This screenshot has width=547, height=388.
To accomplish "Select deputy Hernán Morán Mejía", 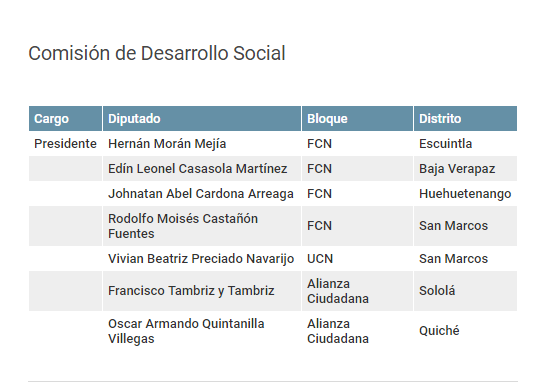I will point(167,144).
